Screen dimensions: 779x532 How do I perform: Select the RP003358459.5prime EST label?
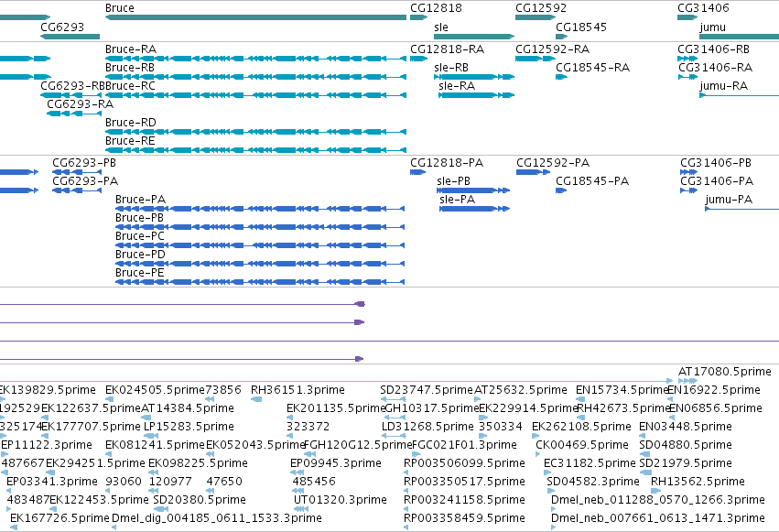(x=464, y=518)
